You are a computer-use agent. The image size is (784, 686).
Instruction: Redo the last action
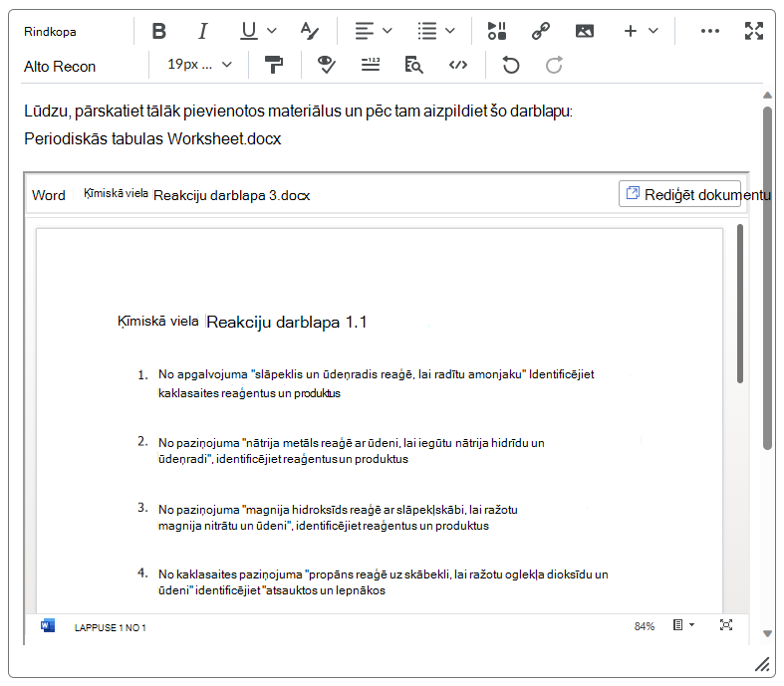[554, 65]
